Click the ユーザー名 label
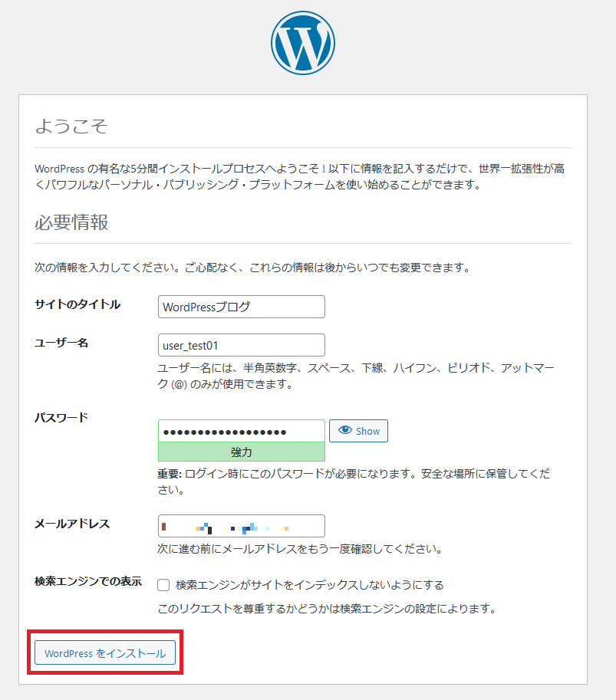 (x=61, y=343)
